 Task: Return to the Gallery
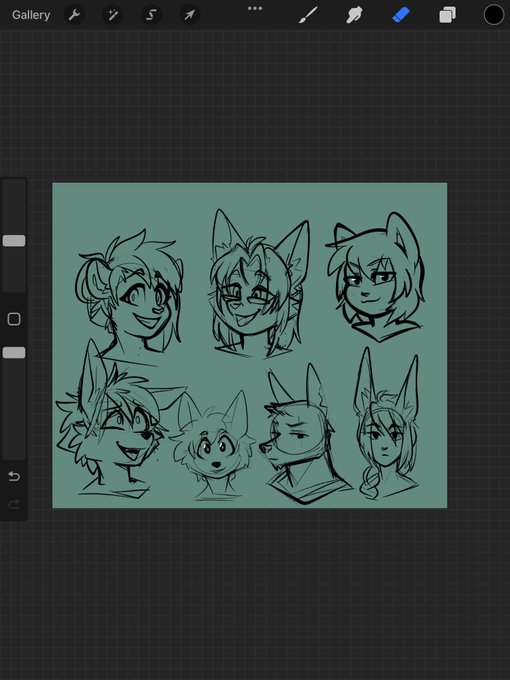(x=31, y=15)
